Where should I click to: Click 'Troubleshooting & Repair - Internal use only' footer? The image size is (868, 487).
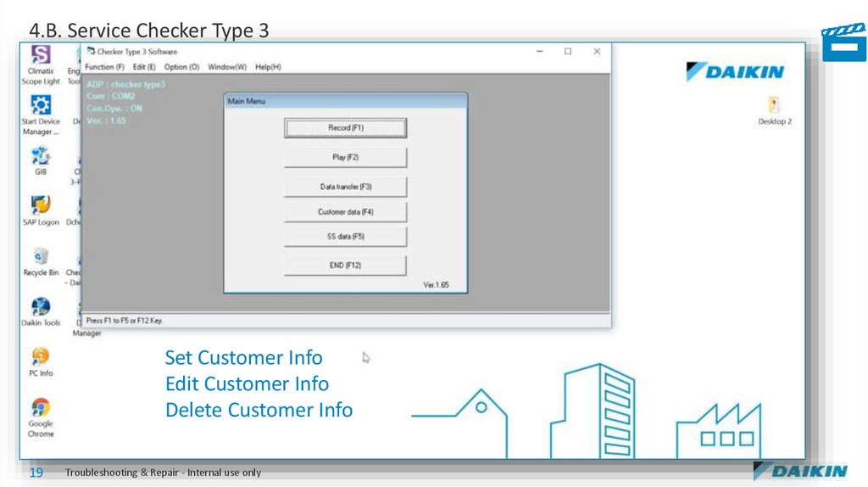tap(163, 473)
